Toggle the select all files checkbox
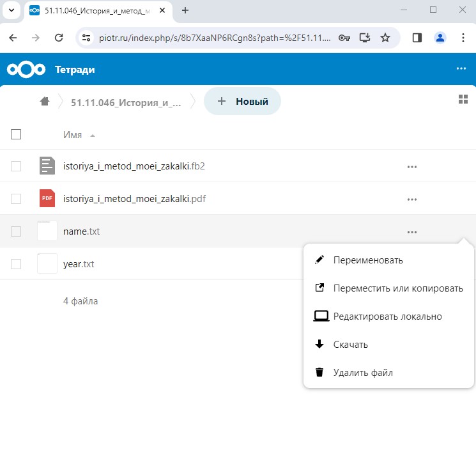The height and width of the screenshot is (461, 476). click(17, 134)
